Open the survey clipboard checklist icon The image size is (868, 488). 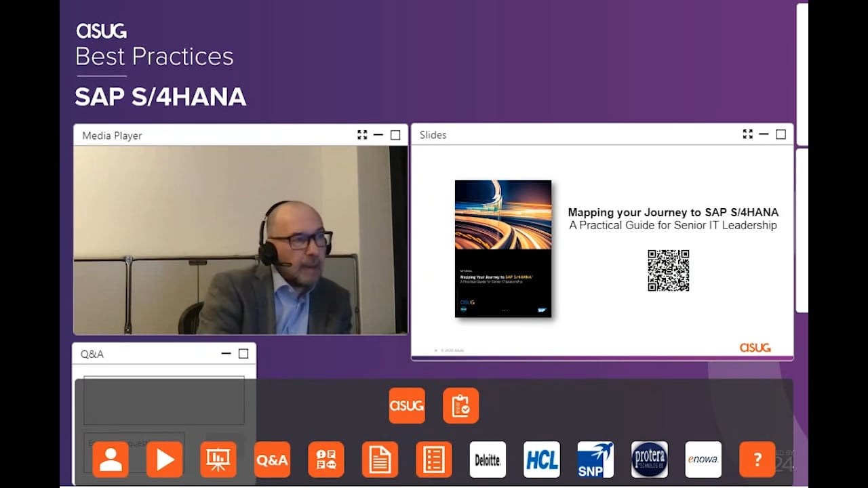(x=461, y=405)
